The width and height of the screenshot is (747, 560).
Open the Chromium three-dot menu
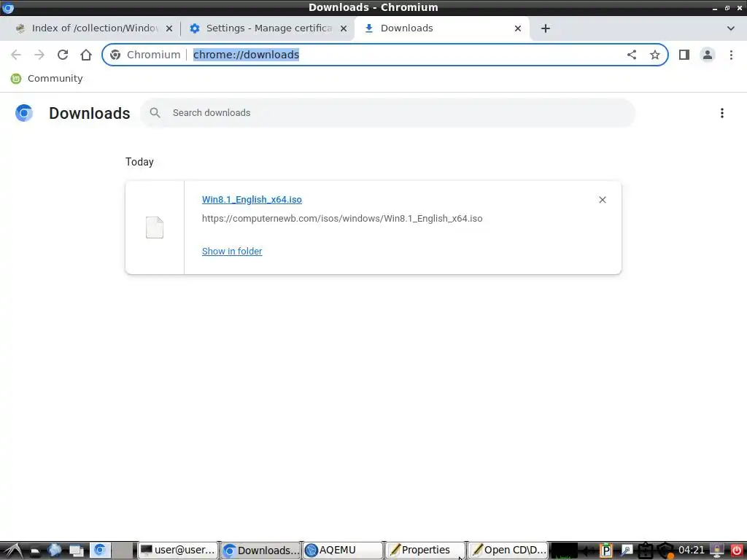(731, 55)
